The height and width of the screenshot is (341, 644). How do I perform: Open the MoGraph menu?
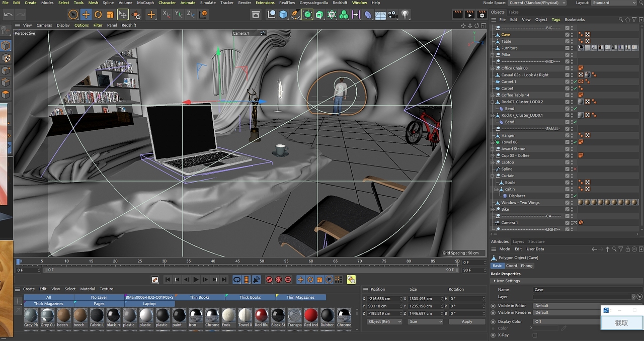click(145, 3)
